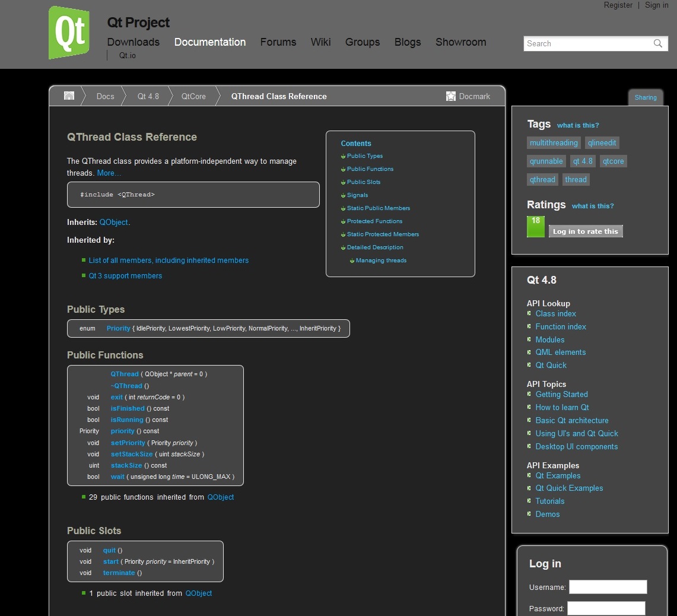Jump to Static Protected Members in Contents

point(383,234)
